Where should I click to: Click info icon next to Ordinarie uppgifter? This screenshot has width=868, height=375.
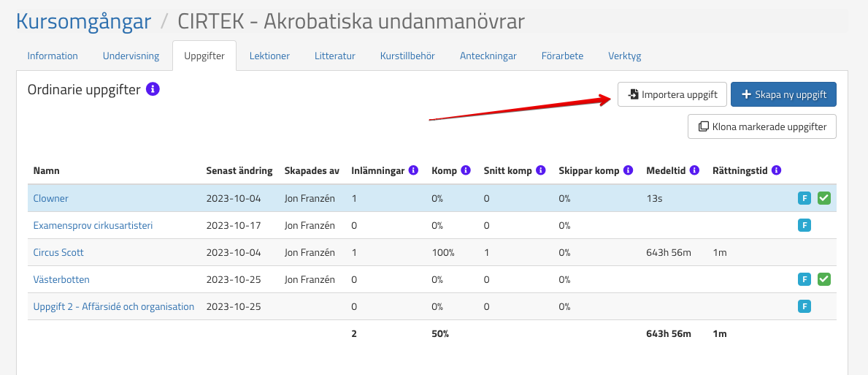coord(153,89)
